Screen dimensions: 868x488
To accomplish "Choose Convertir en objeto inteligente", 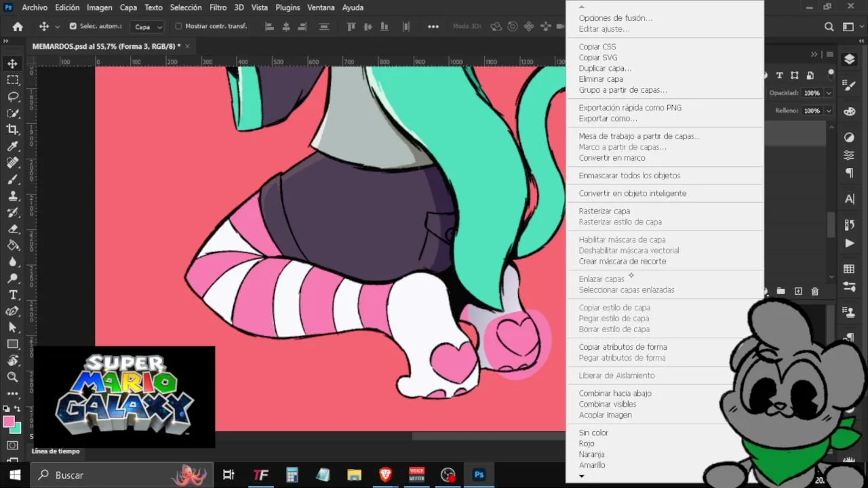I will click(633, 193).
